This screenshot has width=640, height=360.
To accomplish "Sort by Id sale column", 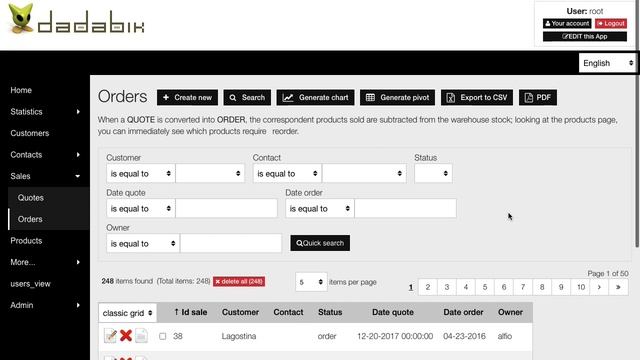I will pyautogui.click(x=191, y=312).
